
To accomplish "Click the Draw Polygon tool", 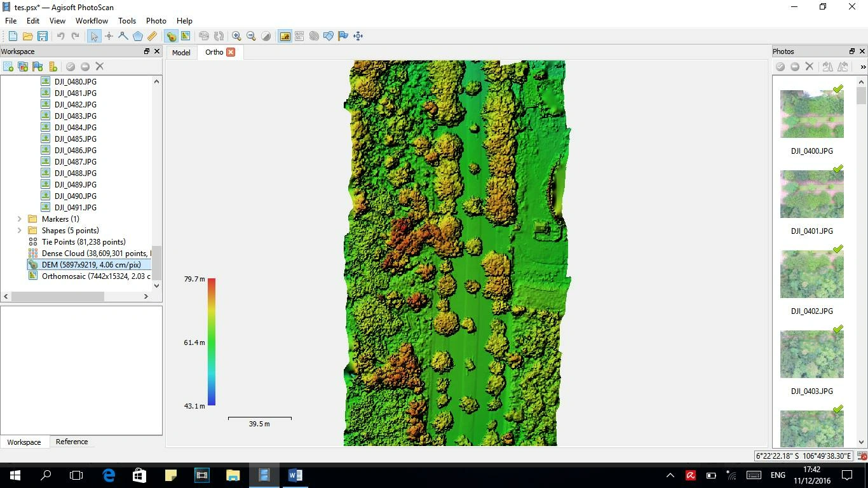I will (138, 36).
